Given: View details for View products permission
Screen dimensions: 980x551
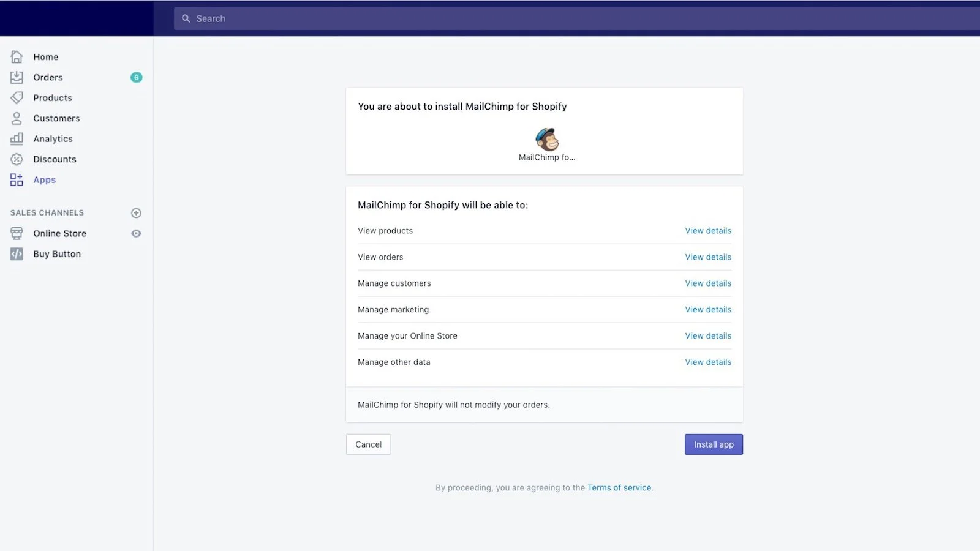Looking at the screenshot, I should 708,231.
